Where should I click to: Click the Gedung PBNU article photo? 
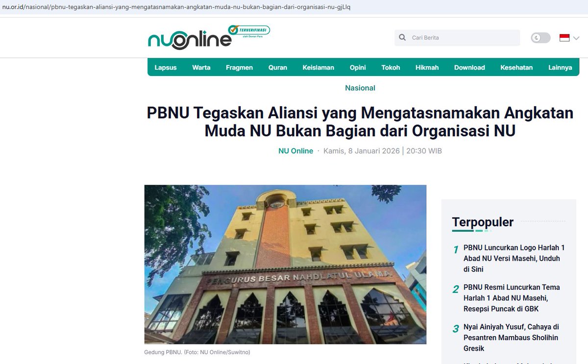(285, 265)
